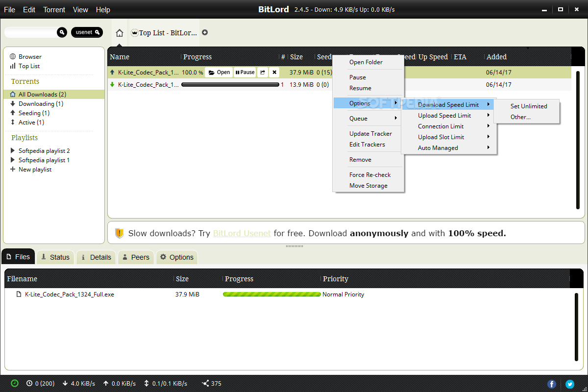Expand Download Speed Limit submenu
This screenshot has height=392, width=588.
coord(448,105)
